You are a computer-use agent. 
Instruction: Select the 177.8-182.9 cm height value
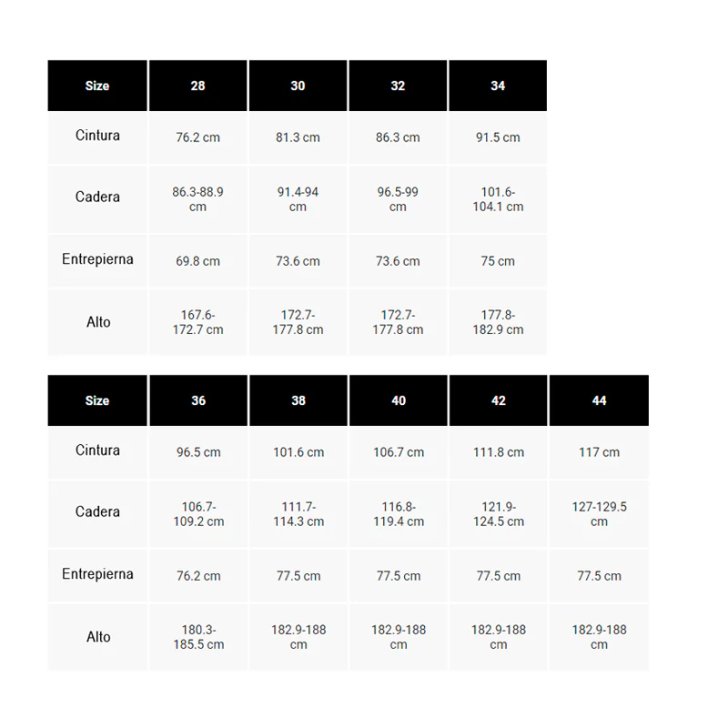click(498, 322)
